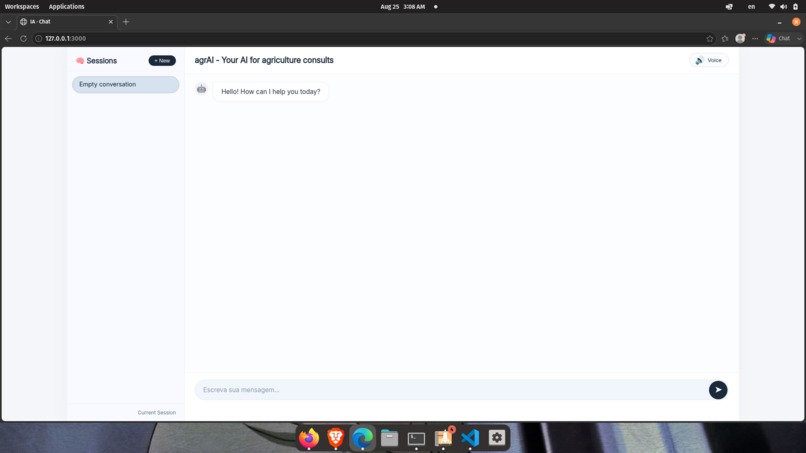The width and height of the screenshot is (806, 453).
Task: Toggle the Voice button
Action: tap(708, 60)
